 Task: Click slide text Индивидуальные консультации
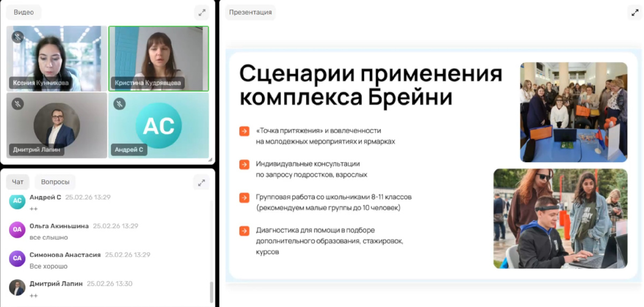[312, 169]
